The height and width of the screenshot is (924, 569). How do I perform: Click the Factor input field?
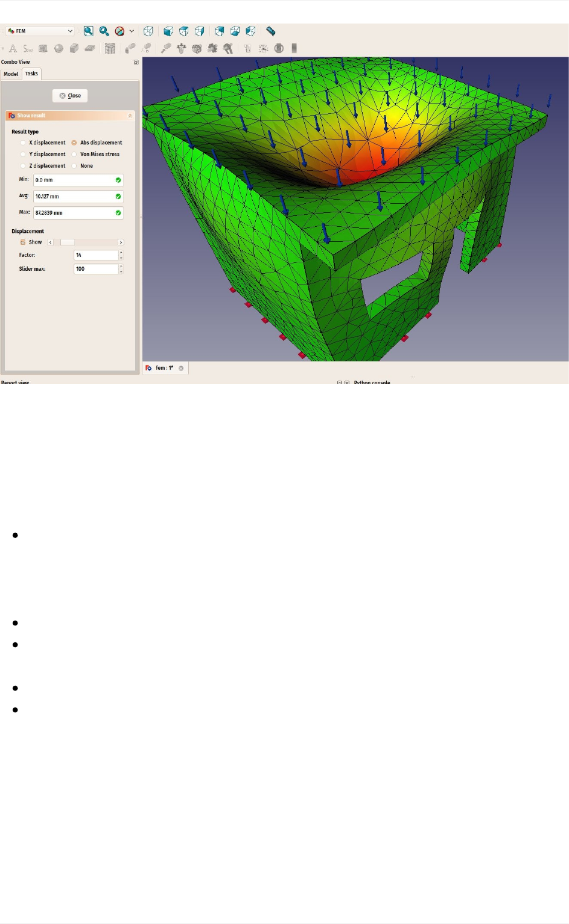[96, 256]
